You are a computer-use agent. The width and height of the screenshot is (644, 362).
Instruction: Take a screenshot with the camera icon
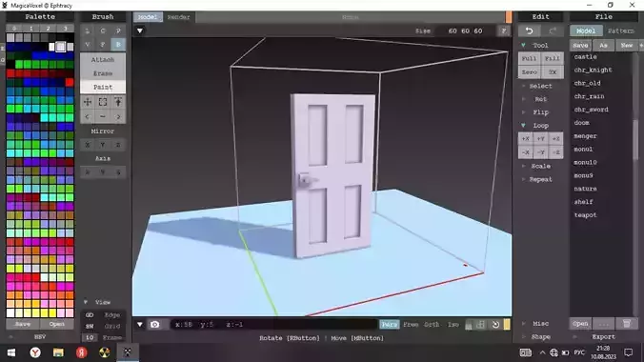(x=154, y=324)
